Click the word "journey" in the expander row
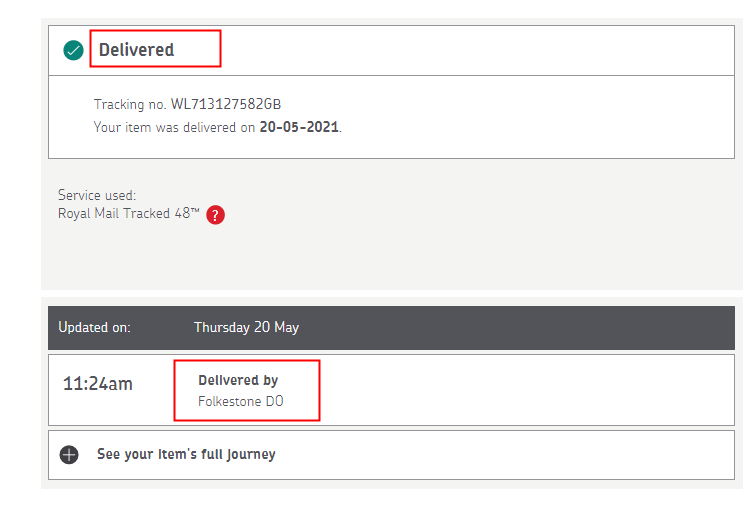This screenshot has height=512, width=751. click(249, 454)
